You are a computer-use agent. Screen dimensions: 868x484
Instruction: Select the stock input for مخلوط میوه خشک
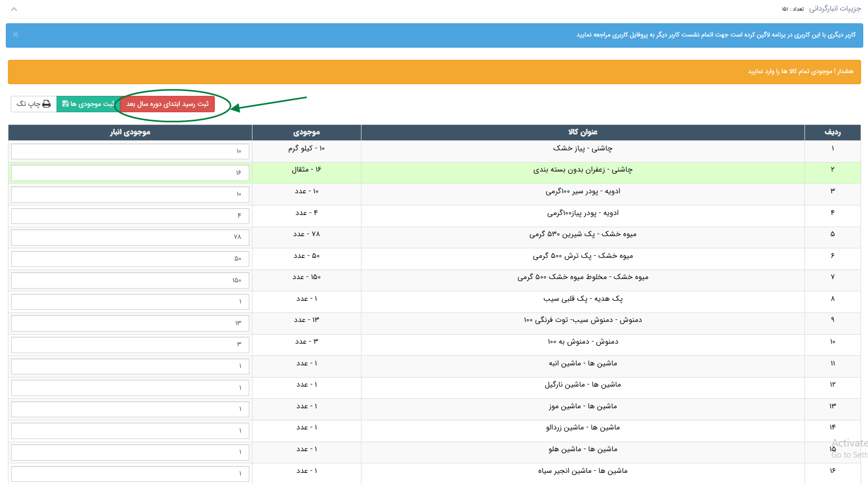(x=130, y=280)
